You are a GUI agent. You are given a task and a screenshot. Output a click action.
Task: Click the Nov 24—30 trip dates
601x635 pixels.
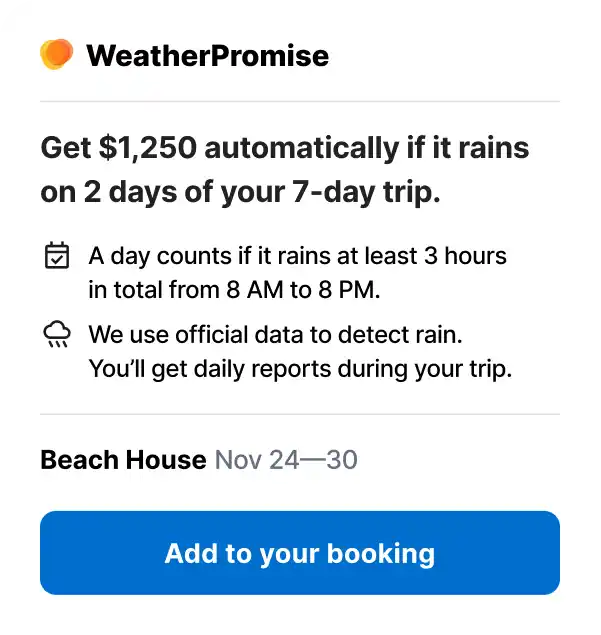coord(286,460)
